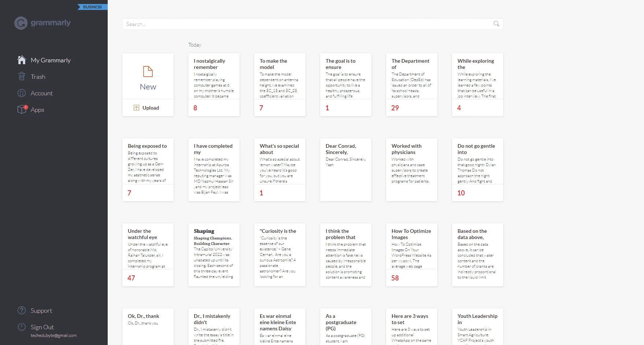Click the techedubyte@gmail.com account email

[53, 335]
